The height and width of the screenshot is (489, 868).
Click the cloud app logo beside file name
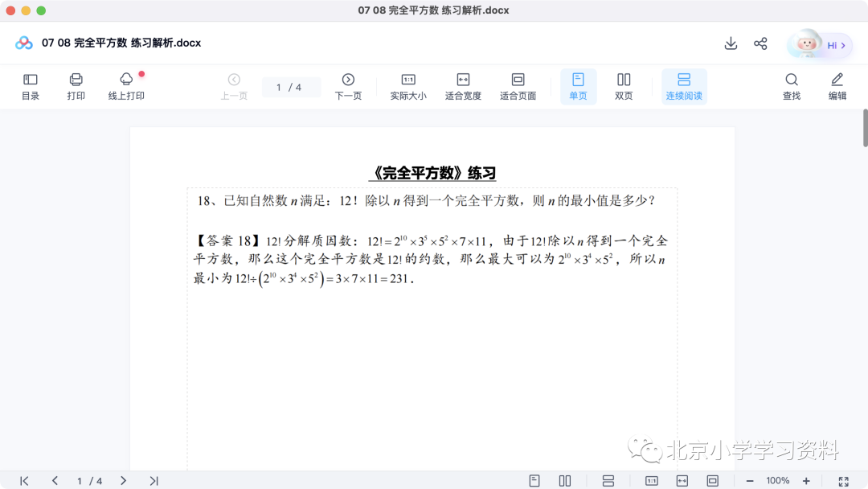tap(24, 43)
